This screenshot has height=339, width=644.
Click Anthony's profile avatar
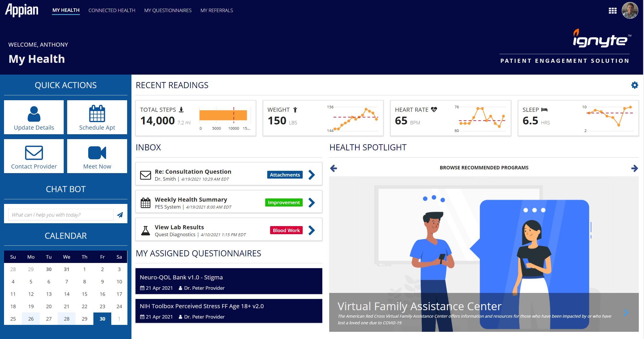[x=630, y=10]
